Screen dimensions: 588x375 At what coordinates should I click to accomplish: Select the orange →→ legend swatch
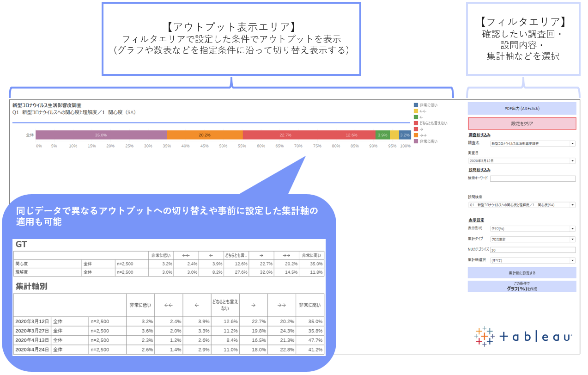pyautogui.click(x=416, y=135)
